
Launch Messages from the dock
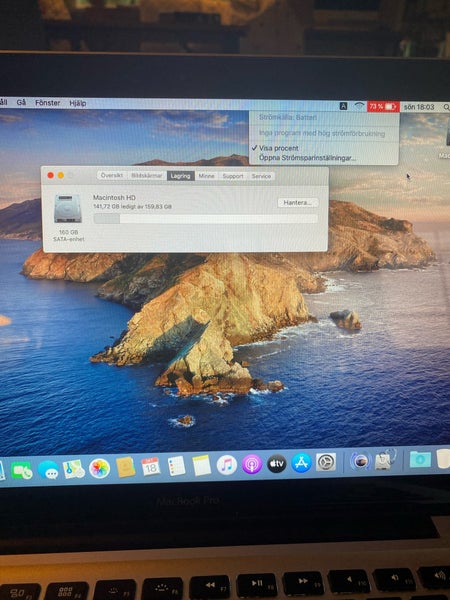[x=48, y=470]
